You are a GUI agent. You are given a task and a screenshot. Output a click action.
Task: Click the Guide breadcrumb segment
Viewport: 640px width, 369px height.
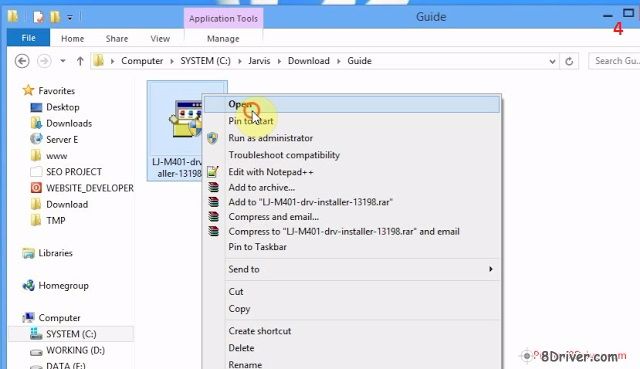tap(359, 61)
